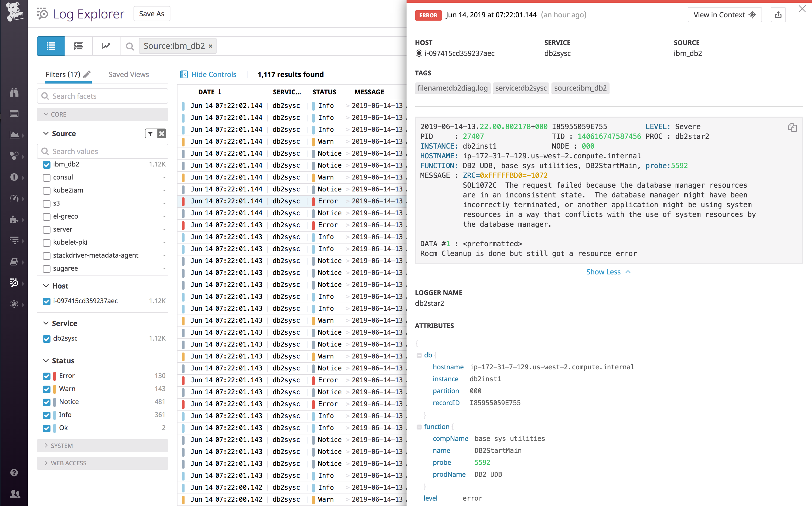Disable the Warn status filter
This screenshot has height=506, width=812.
[47, 389]
